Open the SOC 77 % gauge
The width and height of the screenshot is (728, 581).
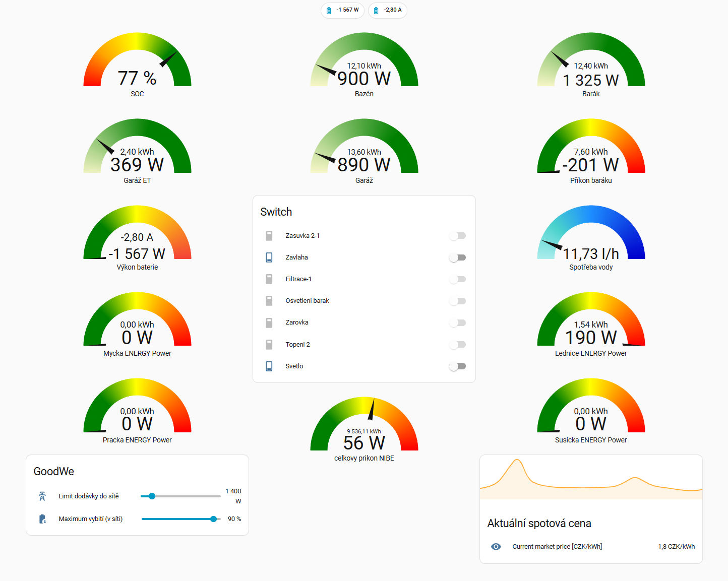click(137, 66)
